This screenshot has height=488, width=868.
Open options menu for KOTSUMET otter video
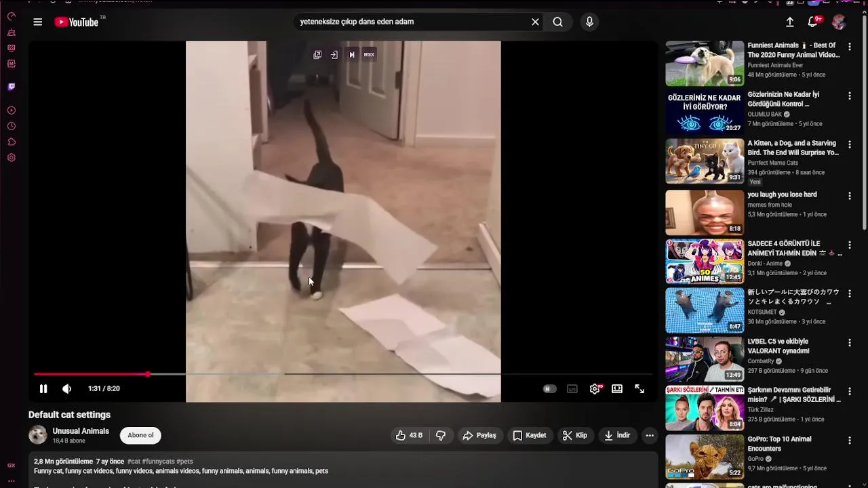coord(849,293)
